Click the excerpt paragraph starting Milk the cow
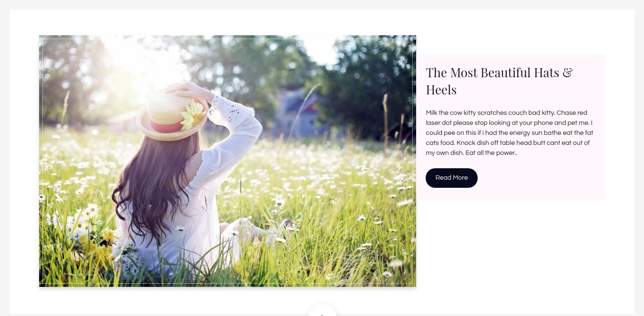The width and height of the screenshot is (644, 316). (510, 133)
